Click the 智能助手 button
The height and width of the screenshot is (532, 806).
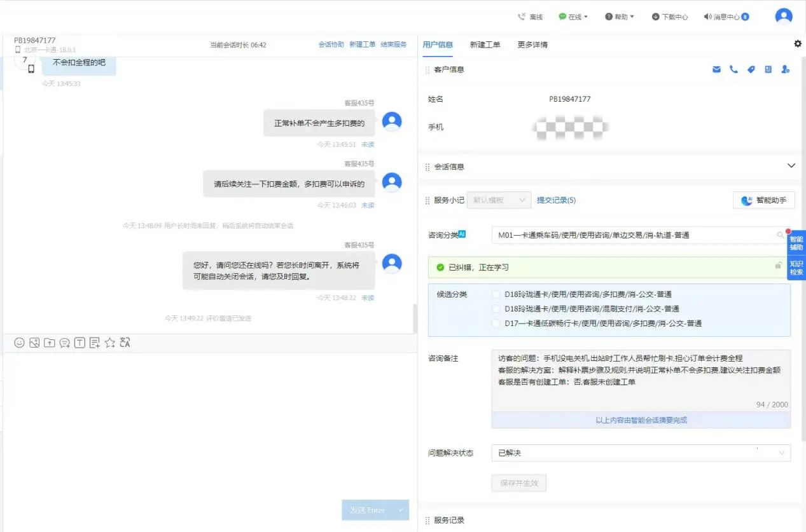(x=763, y=200)
